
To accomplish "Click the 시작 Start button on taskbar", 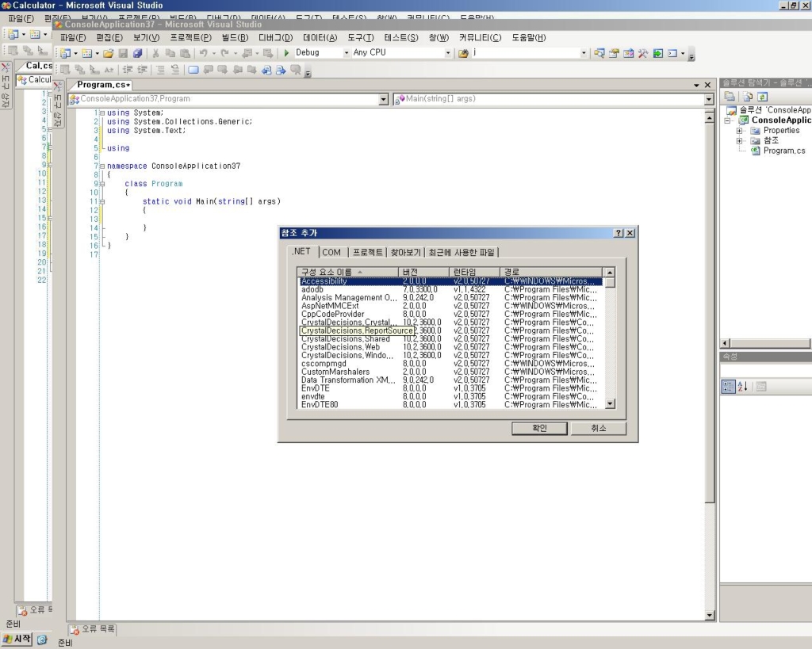I will tap(17, 639).
